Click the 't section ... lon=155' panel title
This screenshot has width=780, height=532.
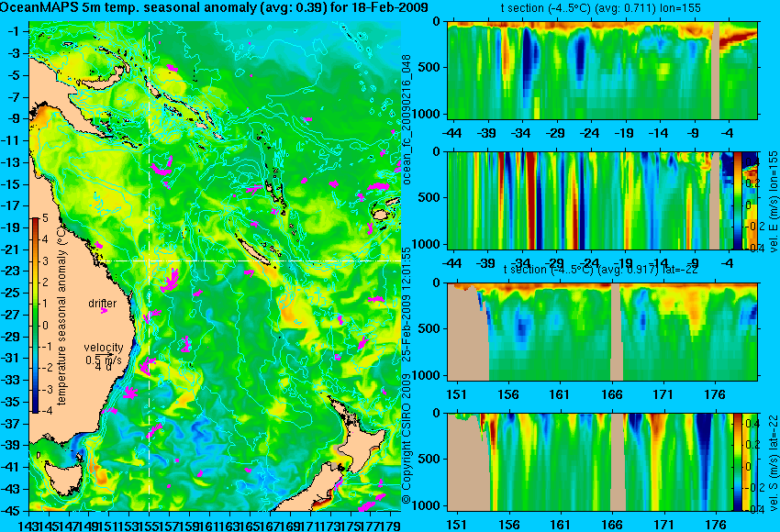click(x=601, y=8)
